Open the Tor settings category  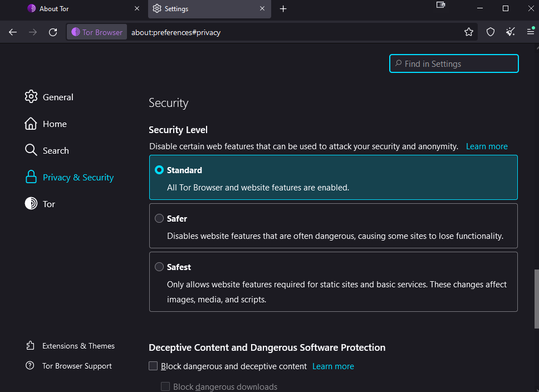pos(40,204)
